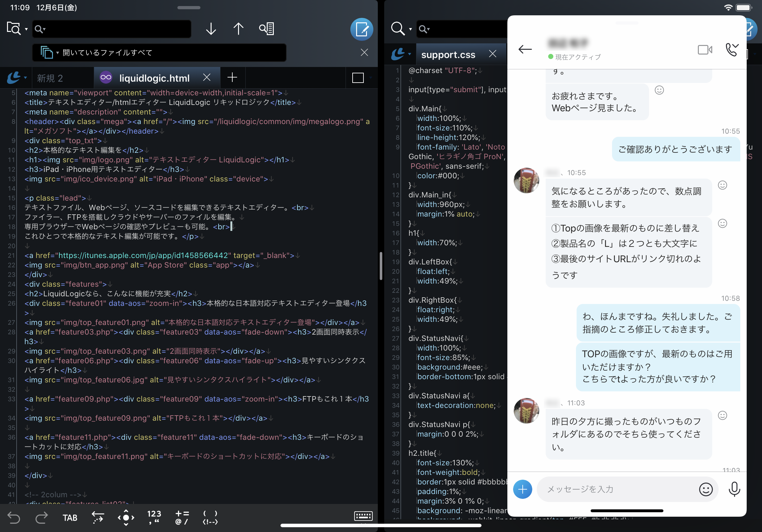The height and width of the screenshot is (532, 762).
Task: Tap the 123 number symbols key
Action: coord(154,517)
